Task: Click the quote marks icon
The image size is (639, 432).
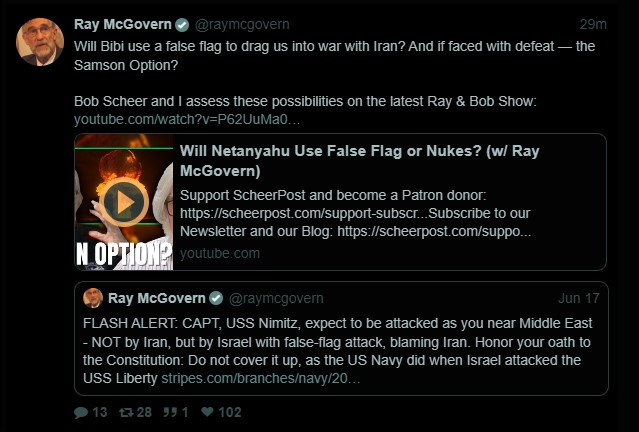Action: [170, 412]
